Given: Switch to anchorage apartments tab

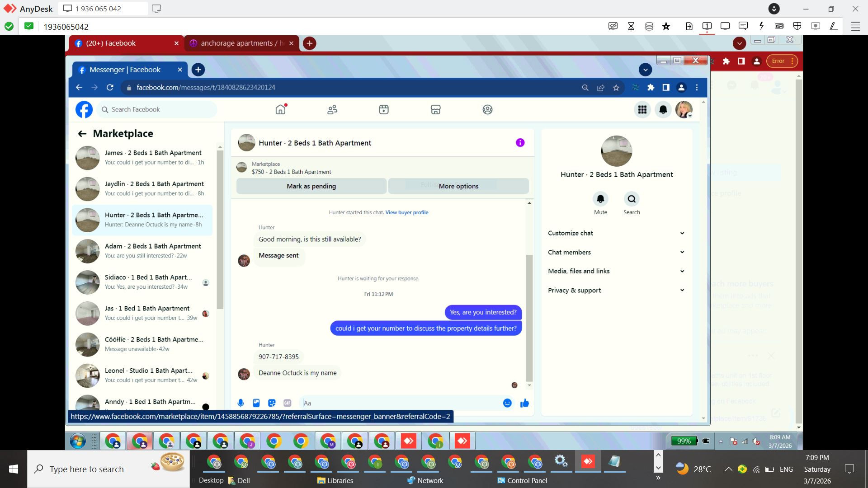Looking at the screenshot, I should pyautogui.click(x=242, y=43).
